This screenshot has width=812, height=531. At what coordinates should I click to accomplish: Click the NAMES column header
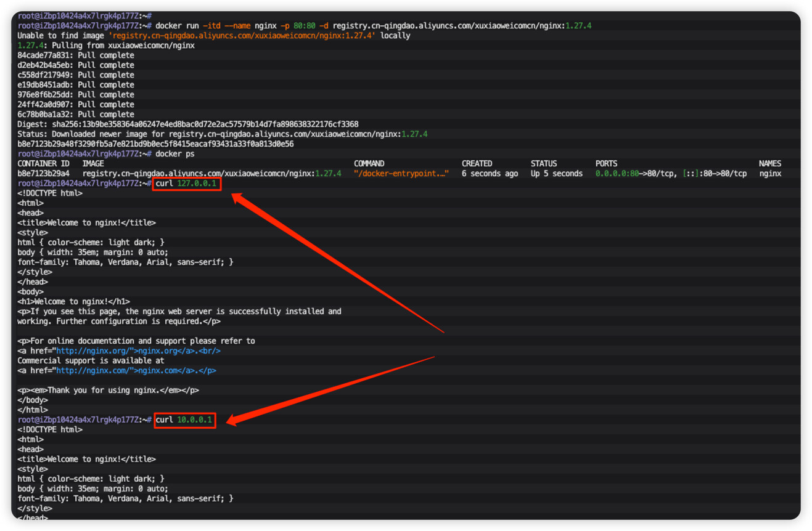[x=769, y=164]
